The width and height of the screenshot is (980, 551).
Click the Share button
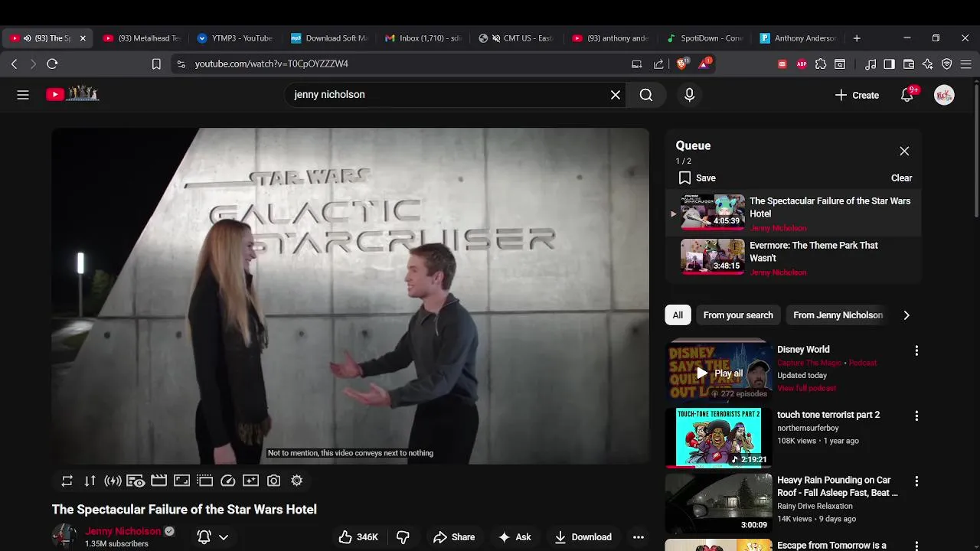point(454,537)
